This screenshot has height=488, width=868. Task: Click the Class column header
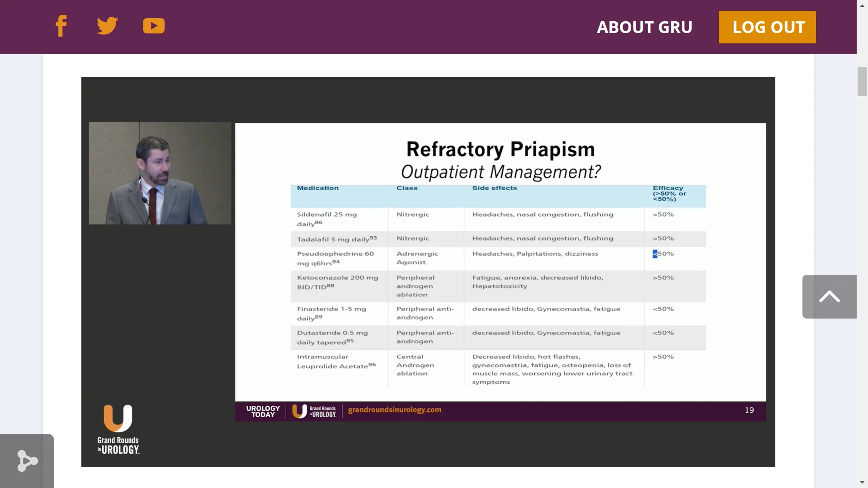(x=407, y=188)
